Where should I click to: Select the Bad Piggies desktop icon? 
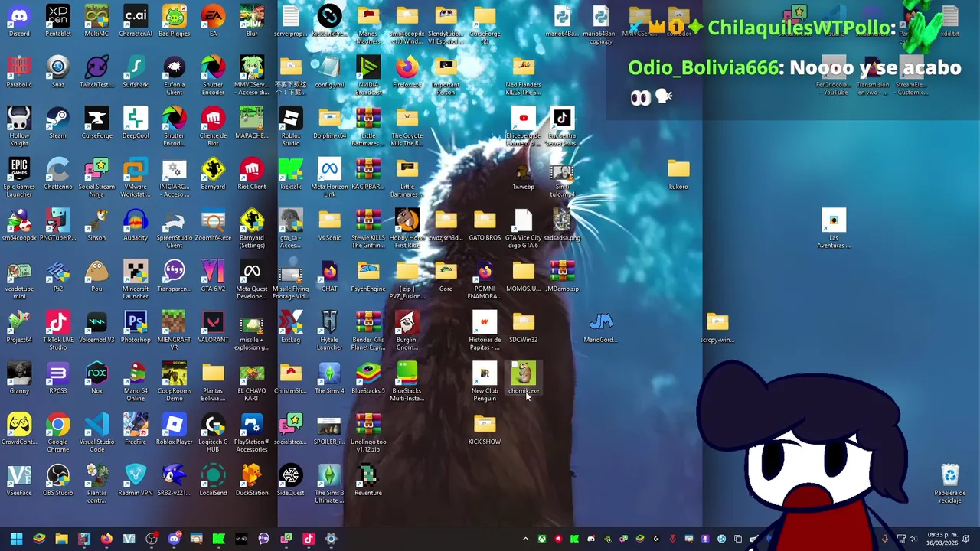click(175, 21)
